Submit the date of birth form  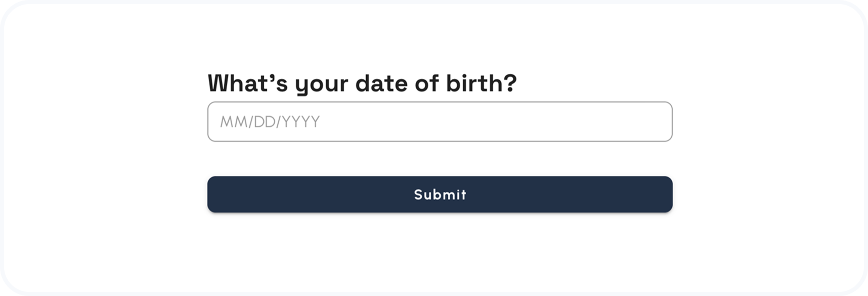point(440,194)
